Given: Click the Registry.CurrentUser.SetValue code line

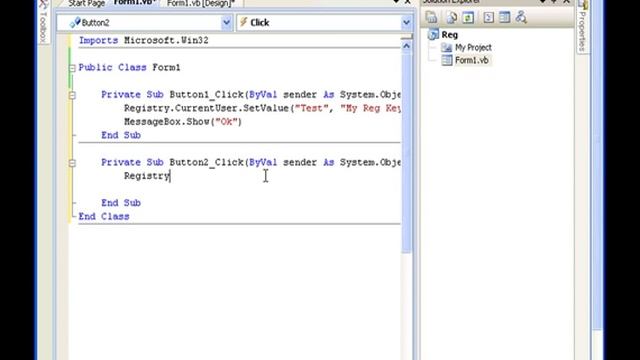Looking at the screenshot, I should tap(262, 108).
